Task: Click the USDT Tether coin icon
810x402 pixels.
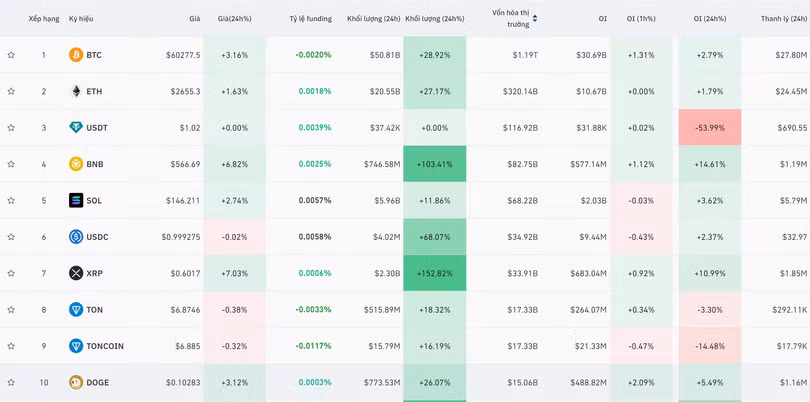Action: [x=76, y=128]
